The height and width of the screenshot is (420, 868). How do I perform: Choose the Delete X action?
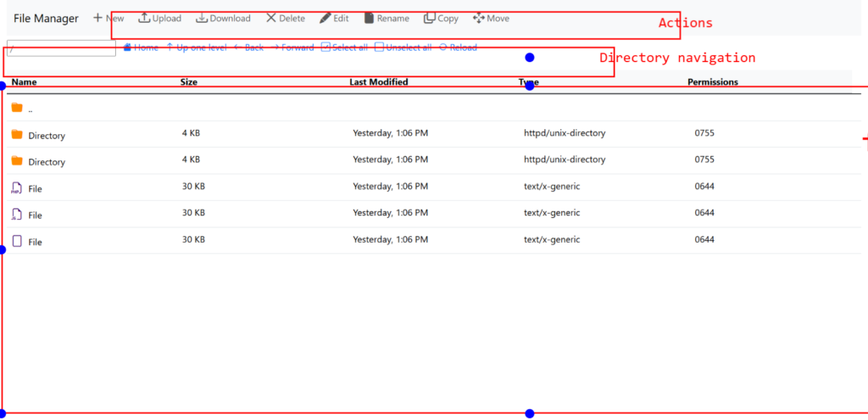pyautogui.click(x=285, y=19)
